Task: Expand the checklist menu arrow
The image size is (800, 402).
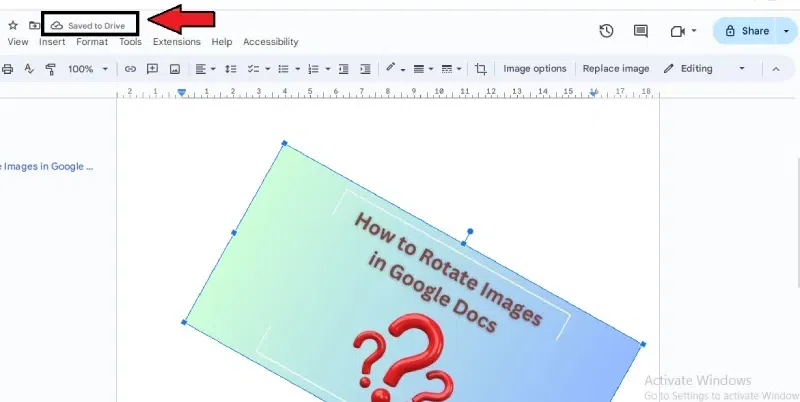Action: pyautogui.click(x=267, y=69)
